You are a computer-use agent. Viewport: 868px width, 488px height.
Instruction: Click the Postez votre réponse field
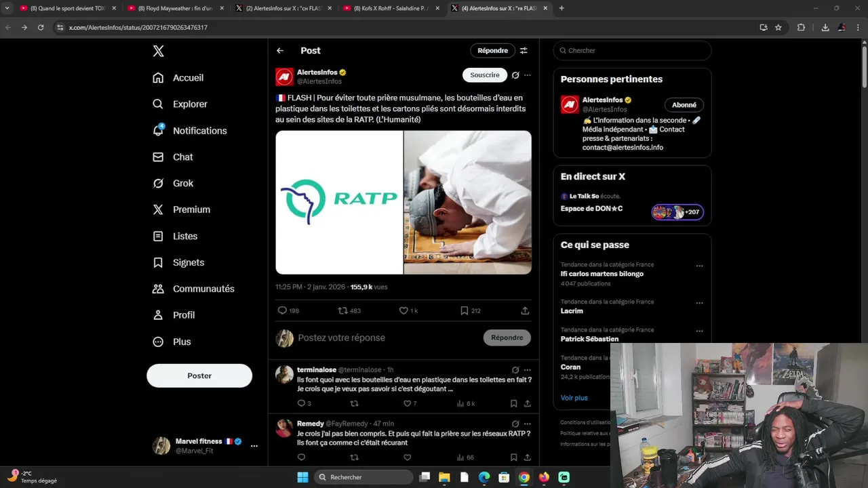tap(388, 338)
